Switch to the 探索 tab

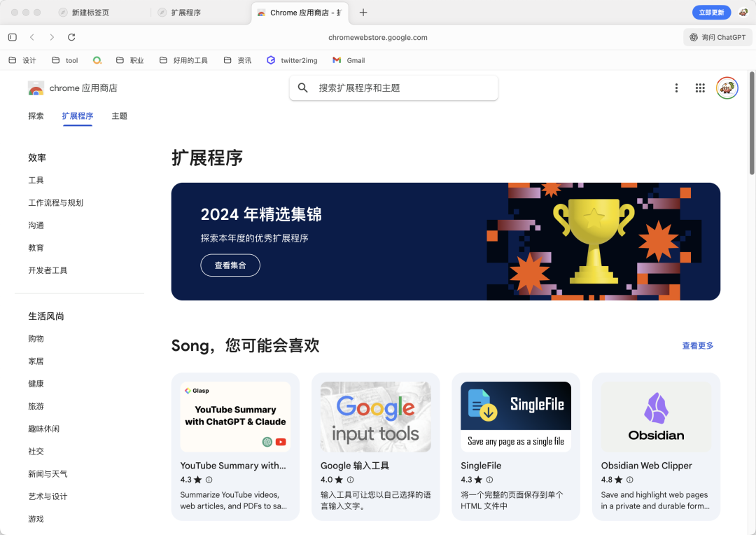click(x=36, y=116)
